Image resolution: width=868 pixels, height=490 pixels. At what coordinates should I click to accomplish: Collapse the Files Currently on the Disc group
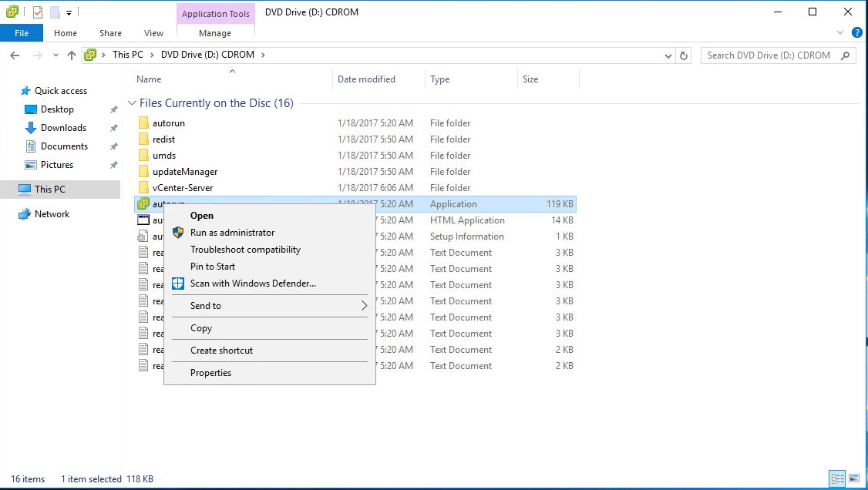click(x=132, y=103)
